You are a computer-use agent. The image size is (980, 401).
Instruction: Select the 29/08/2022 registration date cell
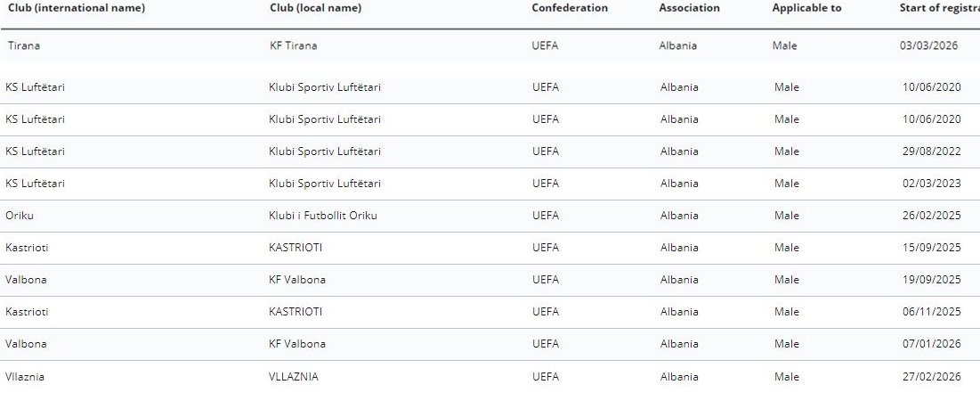click(x=931, y=151)
